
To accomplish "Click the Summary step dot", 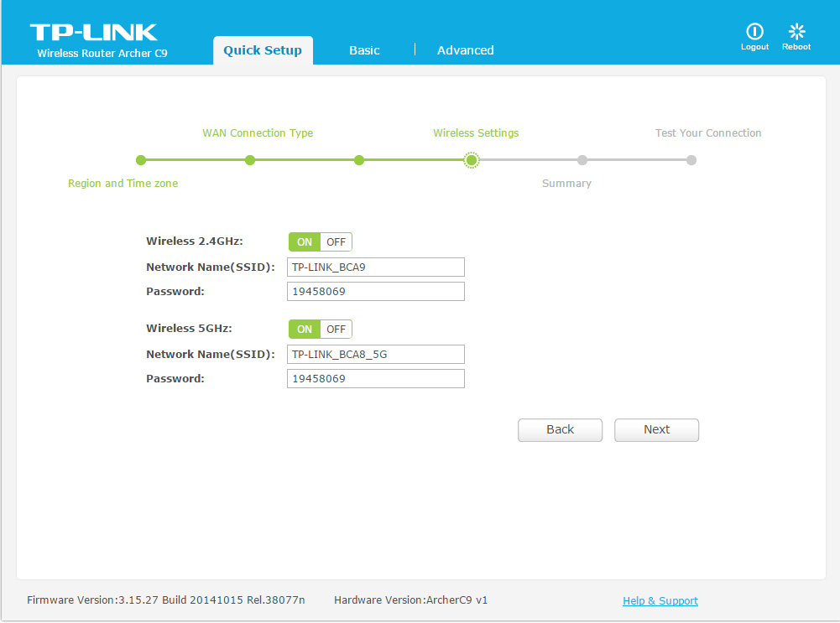I will coord(582,160).
